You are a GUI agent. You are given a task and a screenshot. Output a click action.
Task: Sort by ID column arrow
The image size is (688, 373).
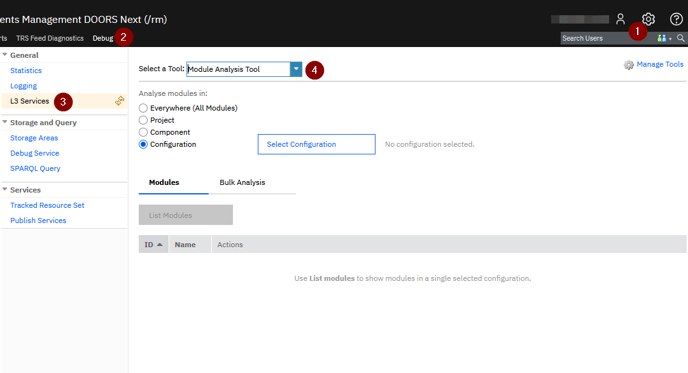point(160,244)
